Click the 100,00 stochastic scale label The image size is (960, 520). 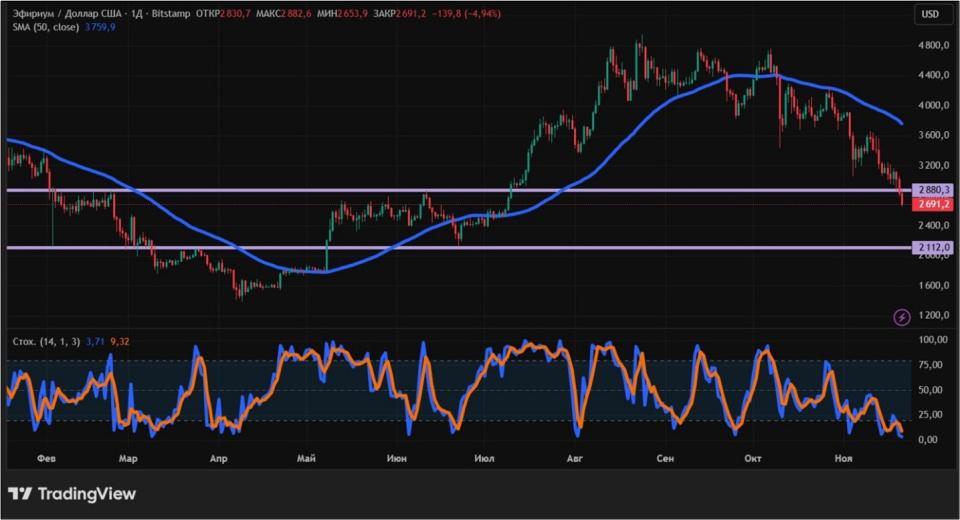932,341
